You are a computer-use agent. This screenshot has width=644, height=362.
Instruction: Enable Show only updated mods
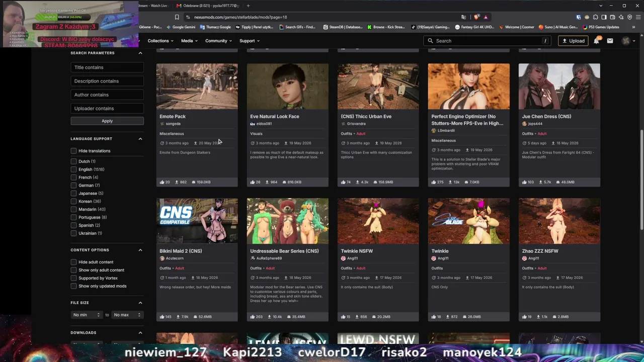point(73,286)
